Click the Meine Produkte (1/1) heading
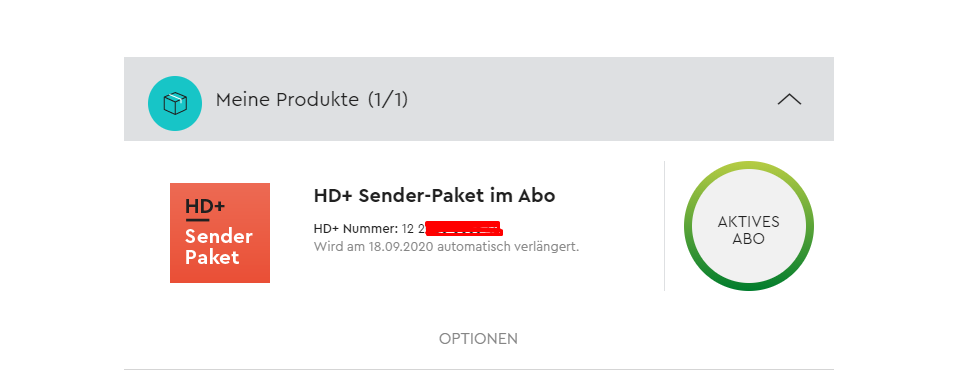This screenshot has width=974, height=375. point(312,99)
